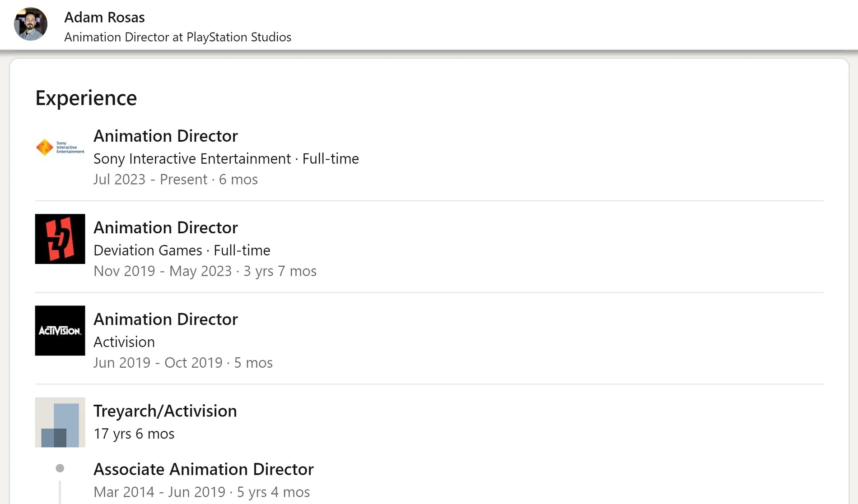Open the Sony Interactive Entertainment logo

(x=60, y=147)
